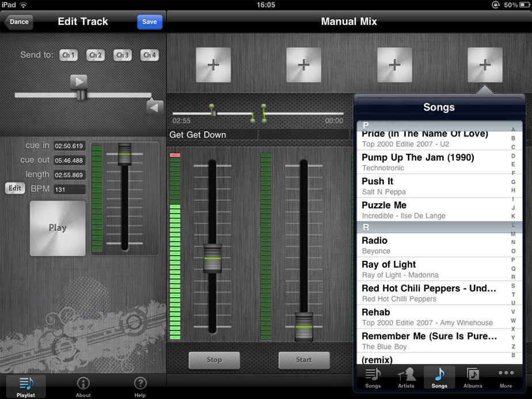Enable sending the track to Ch 2
532x399 pixels.
point(95,55)
